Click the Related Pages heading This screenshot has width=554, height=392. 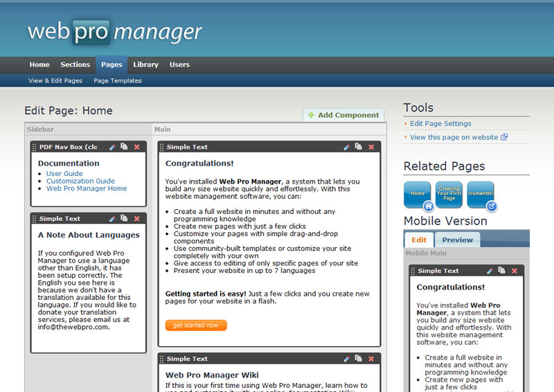point(444,166)
